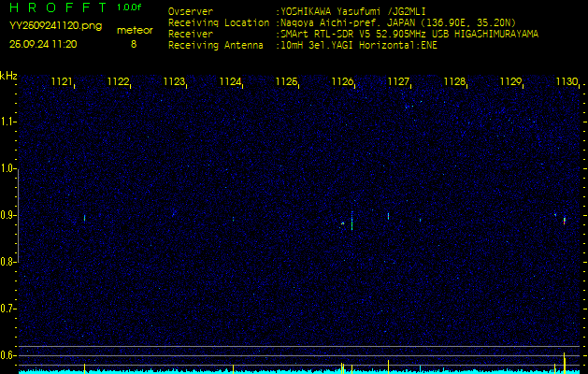Click the meteor echo below 1127
588x374 pixels.
(388, 216)
